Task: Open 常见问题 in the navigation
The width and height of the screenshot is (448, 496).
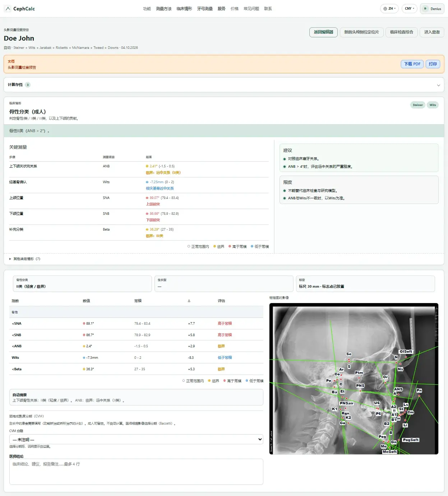Action: (x=251, y=9)
